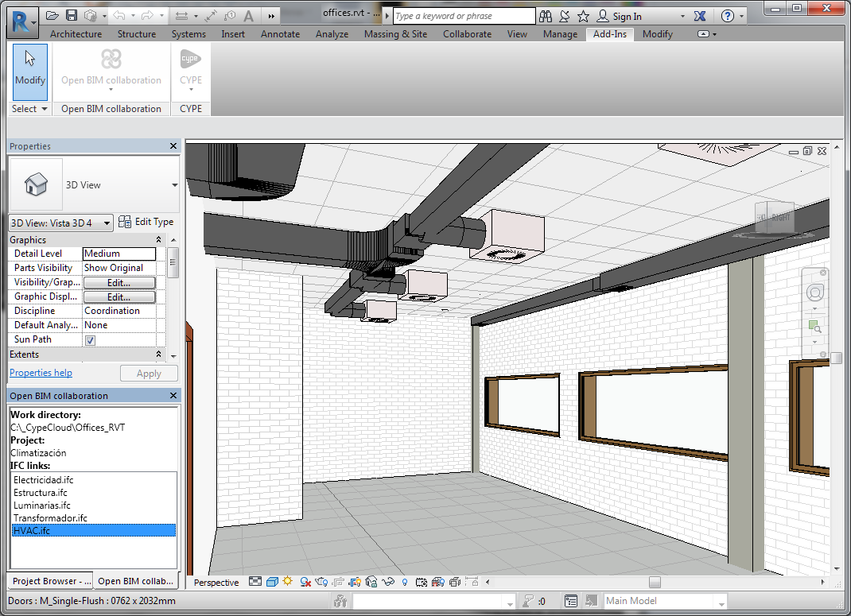Image resolution: width=851 pixels, height=616 pixels.
Task: Collapse the Graphics properties section
Action: (x=158, y=240)
